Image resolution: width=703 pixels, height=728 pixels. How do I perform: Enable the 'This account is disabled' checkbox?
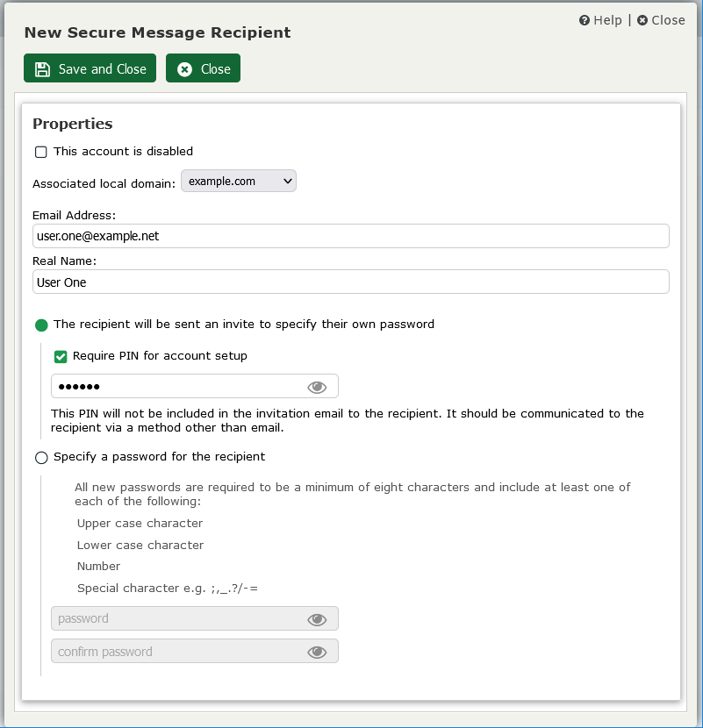[x=40, y=152]
